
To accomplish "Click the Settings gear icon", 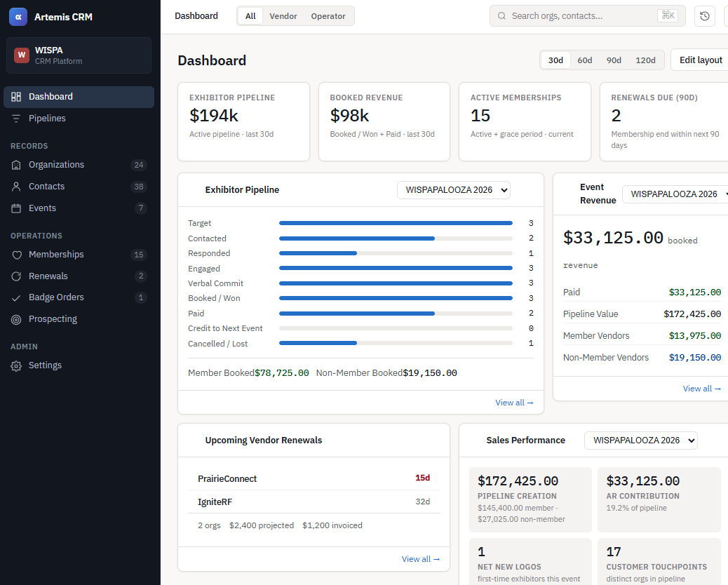I will [x=16, y=366].
